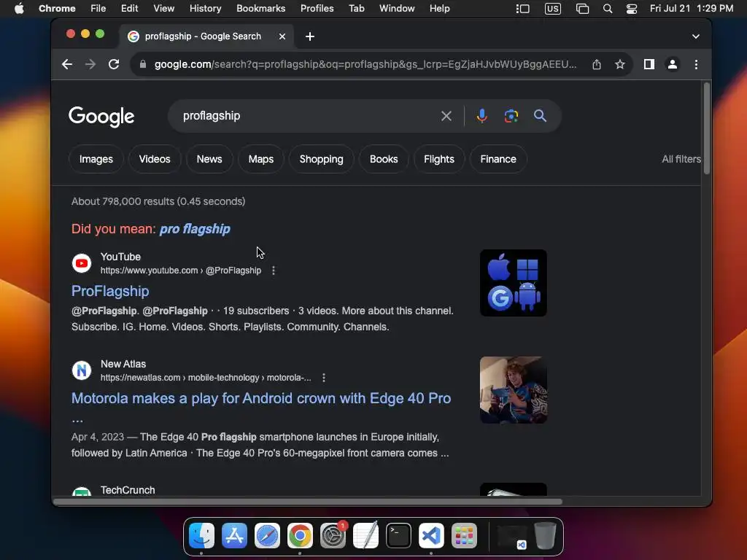Open System Settings from the dock

(x=333, y=535)
